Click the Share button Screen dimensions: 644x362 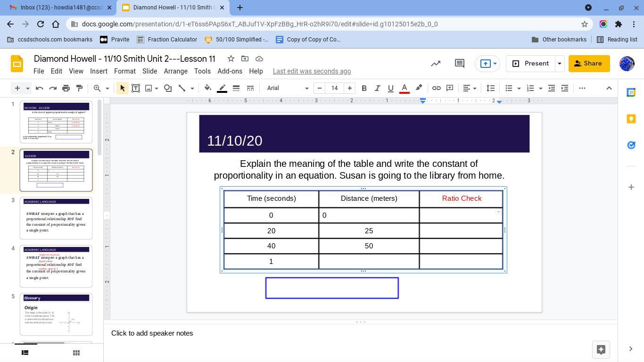pyautogui.click(x=589, y=63)
